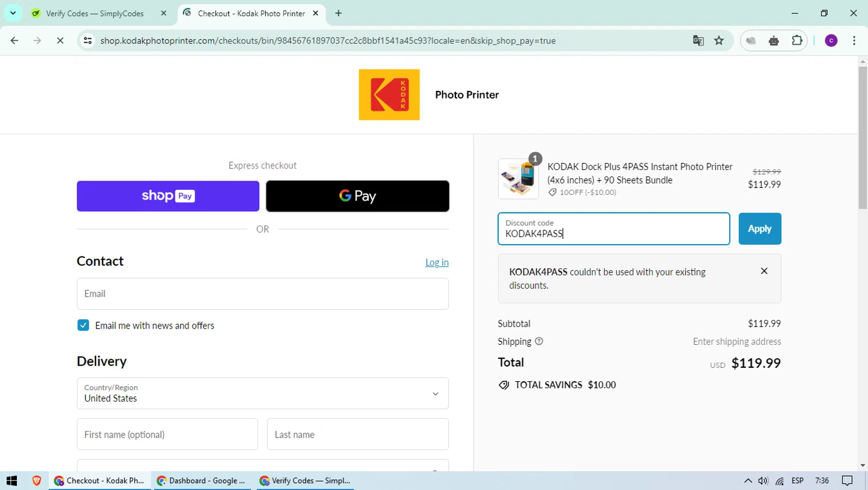Open the purple profile avatar
This screenshot has height=490, width=868.
[831, 40]
